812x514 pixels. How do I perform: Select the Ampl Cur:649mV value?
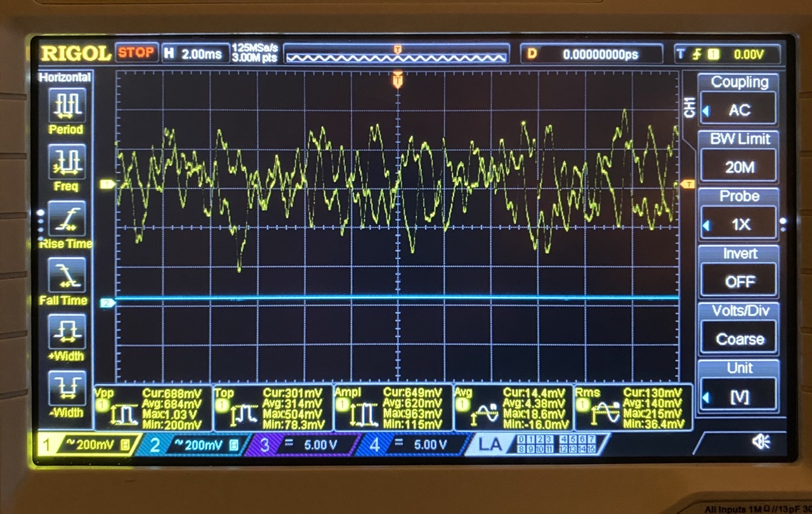(412, 392)
